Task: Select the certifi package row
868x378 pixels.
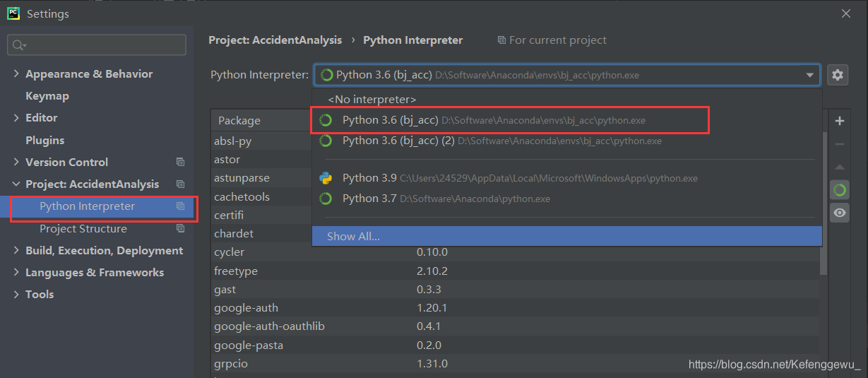Action: click(x=261, y=215)
